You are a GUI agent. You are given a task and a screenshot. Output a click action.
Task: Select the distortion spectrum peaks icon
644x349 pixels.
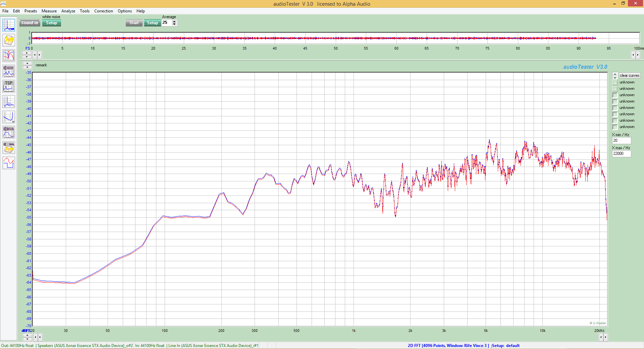pos(9,102)
